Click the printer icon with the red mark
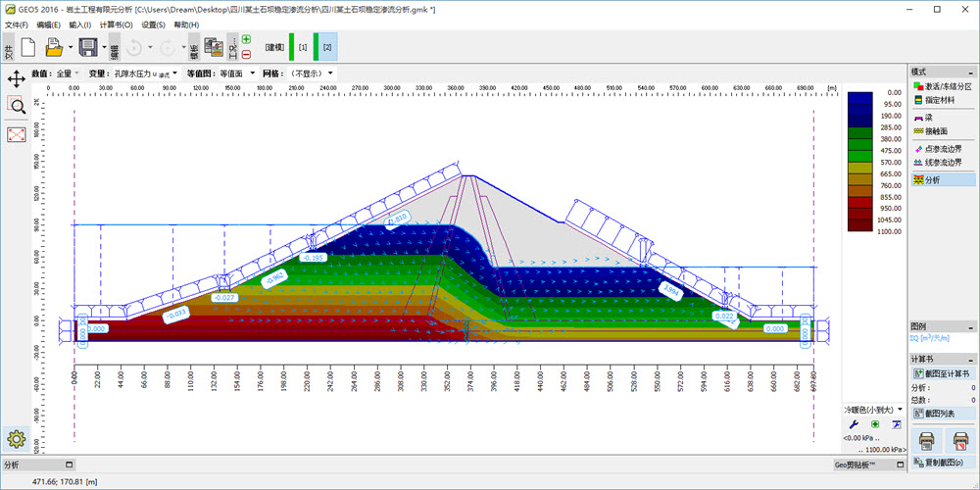 (958, 441)
